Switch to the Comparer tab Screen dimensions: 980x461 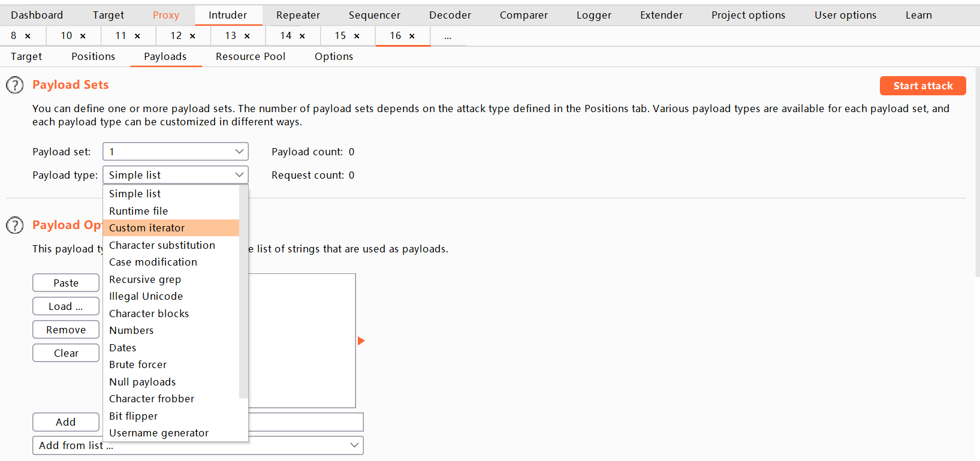[524, 15]
